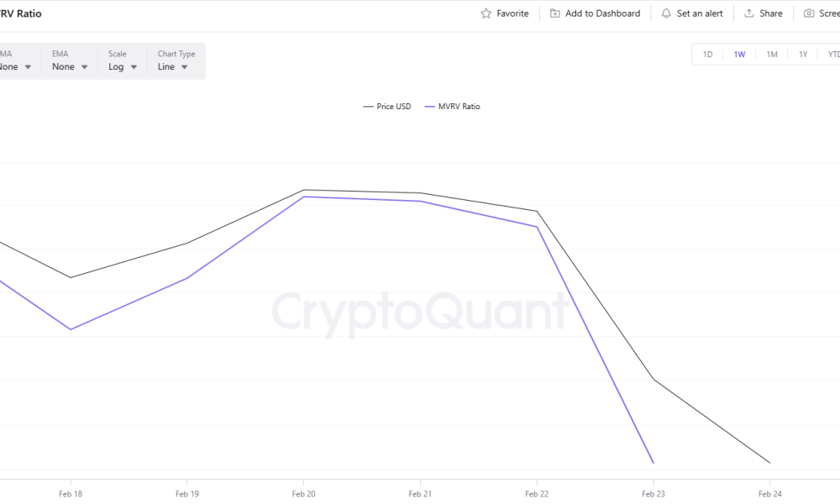Click the MVRV Ratio peak on Feb 20
The width and height of the screenshot is (840, 504).
coord(305,197)
